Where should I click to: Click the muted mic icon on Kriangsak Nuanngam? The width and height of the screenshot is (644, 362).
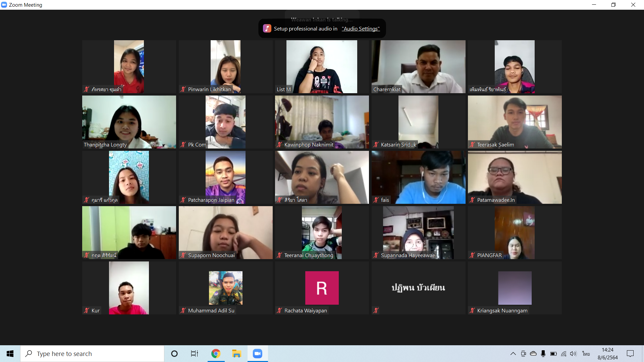tap(472, 310)
